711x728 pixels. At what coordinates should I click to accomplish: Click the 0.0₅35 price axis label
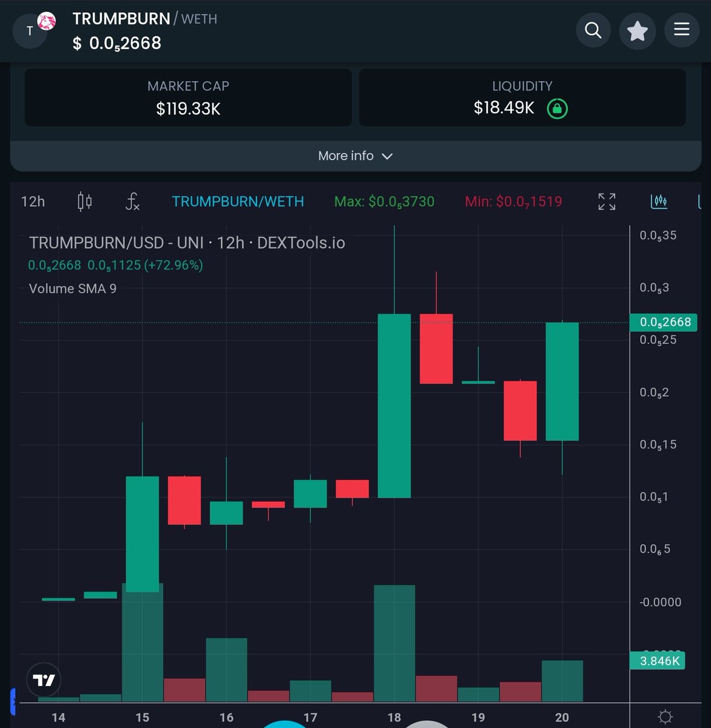click(658, 235)
